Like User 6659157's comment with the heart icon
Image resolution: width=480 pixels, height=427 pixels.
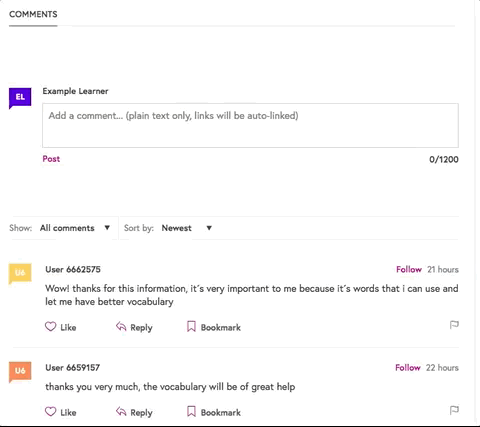click(x=51, y=411)
